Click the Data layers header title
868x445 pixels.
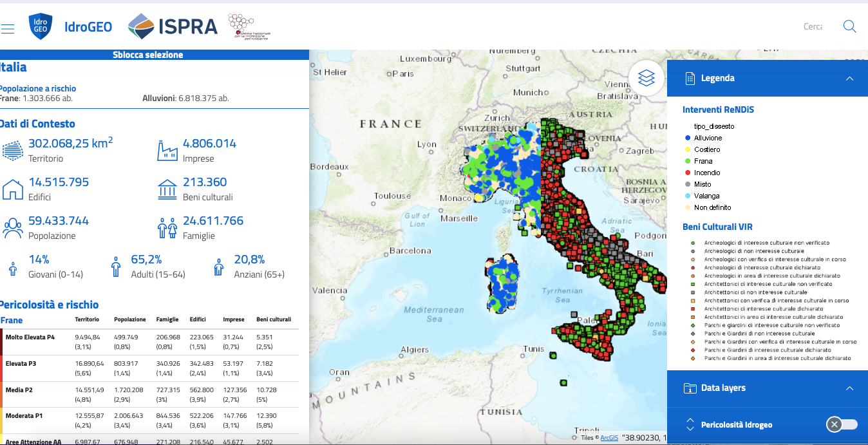click(723, 388)
